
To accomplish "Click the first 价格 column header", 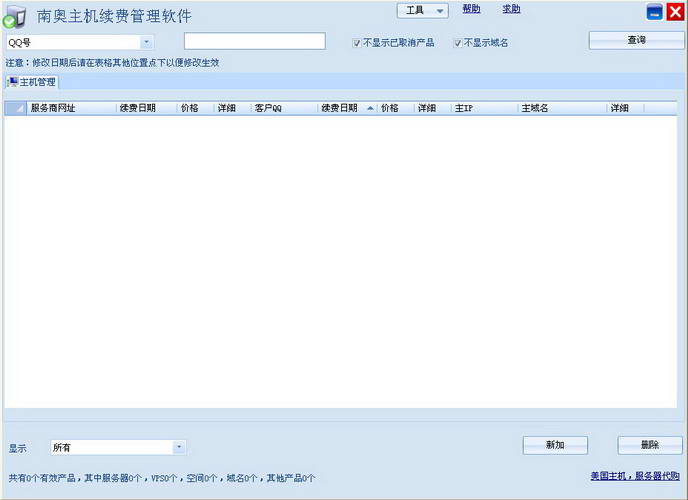I will (196, 108).
